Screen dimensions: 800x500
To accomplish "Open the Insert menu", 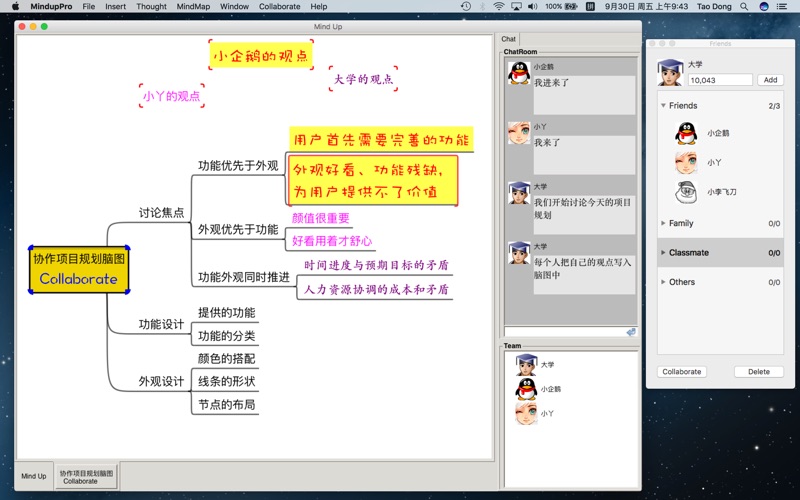I will tap(116, 7).
